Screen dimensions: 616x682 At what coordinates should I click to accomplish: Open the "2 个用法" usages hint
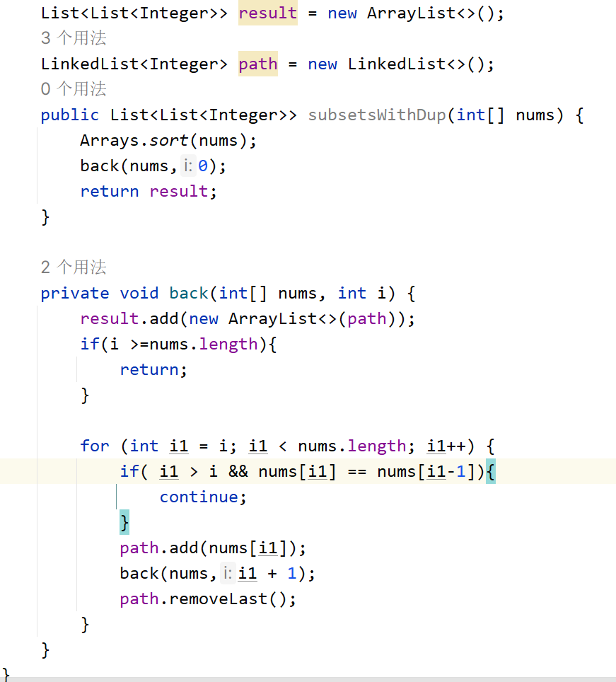point(74,267)
